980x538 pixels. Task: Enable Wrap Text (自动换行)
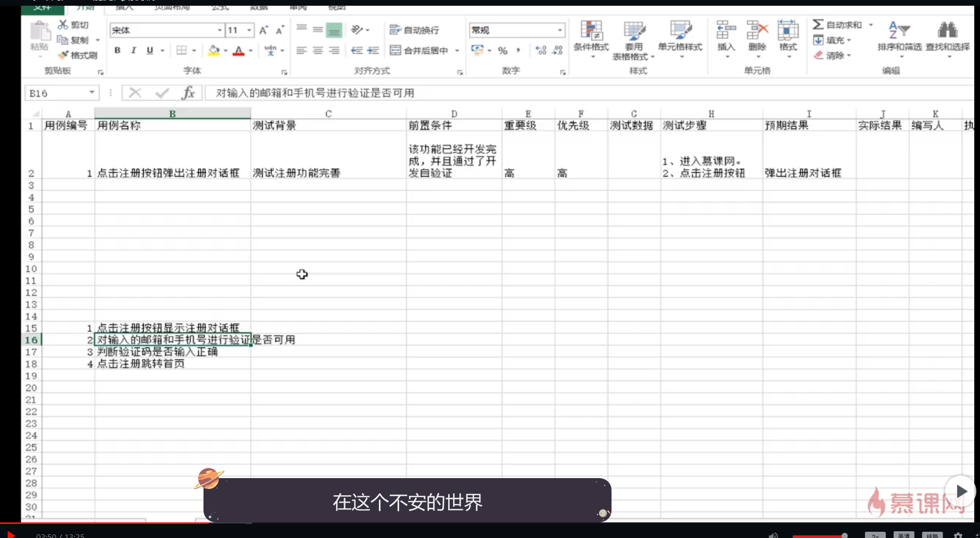[414, 30]
